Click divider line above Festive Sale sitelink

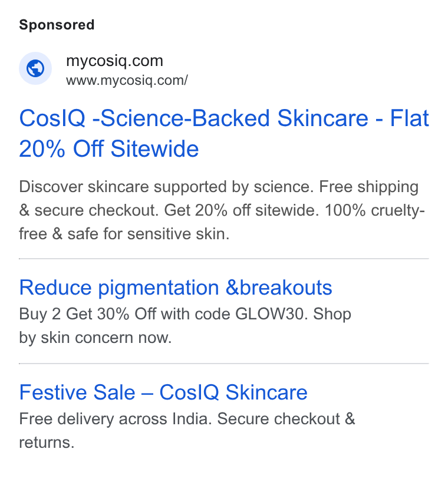224,364
